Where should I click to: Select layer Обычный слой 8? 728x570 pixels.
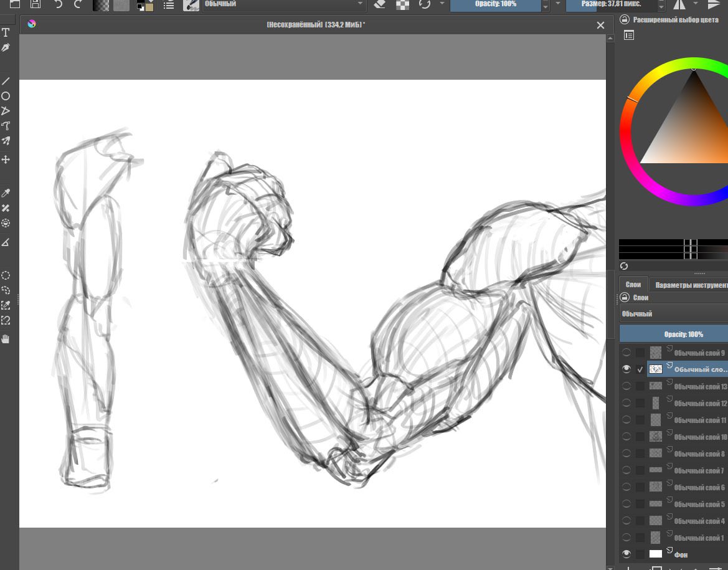(x=687, y=454)
